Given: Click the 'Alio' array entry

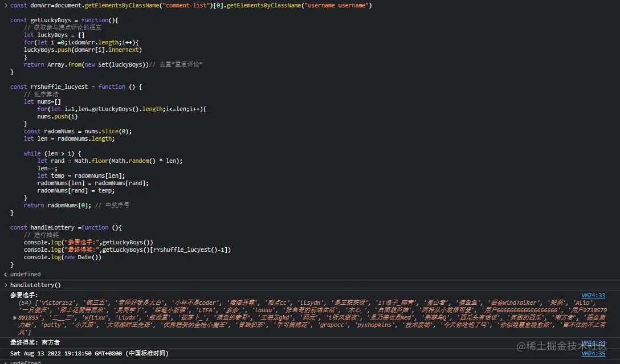Looking at the screenshot, I should (x=582, y=302).
